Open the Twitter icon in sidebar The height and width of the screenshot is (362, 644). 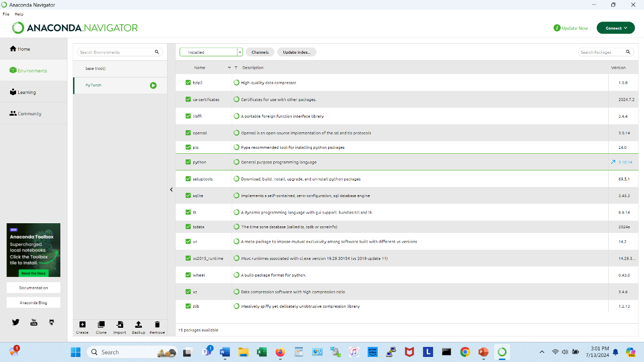tap(16, 322)
